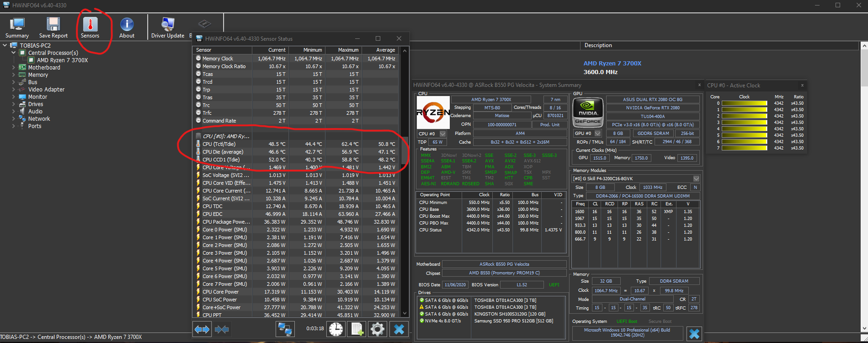Screen dimensions: 868x343
Task: Collapse the Central Processor(s) tree node
Action: click(13, 53)
